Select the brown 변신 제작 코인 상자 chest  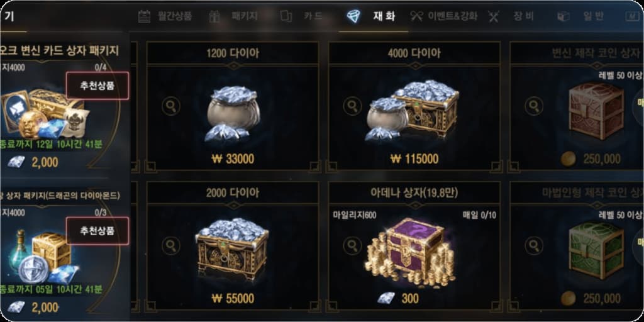(596, 111)
